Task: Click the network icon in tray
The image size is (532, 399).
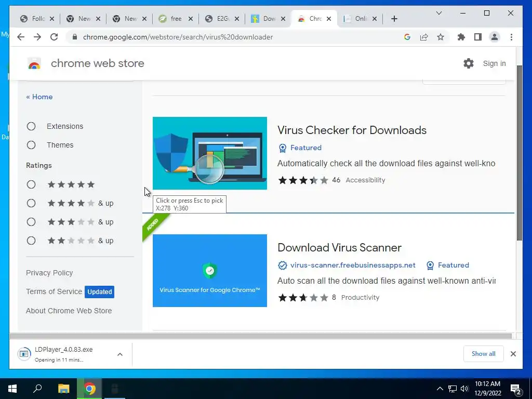Action: (453, 389)
